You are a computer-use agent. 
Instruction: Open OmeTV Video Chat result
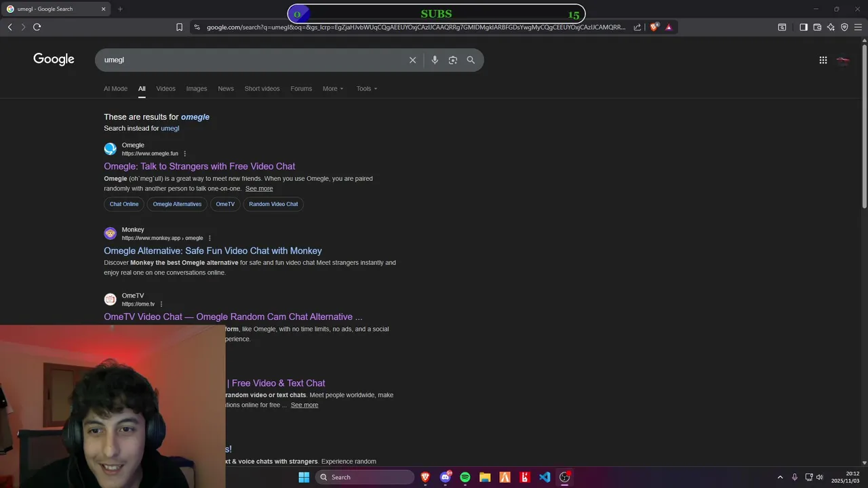point(233,317)
